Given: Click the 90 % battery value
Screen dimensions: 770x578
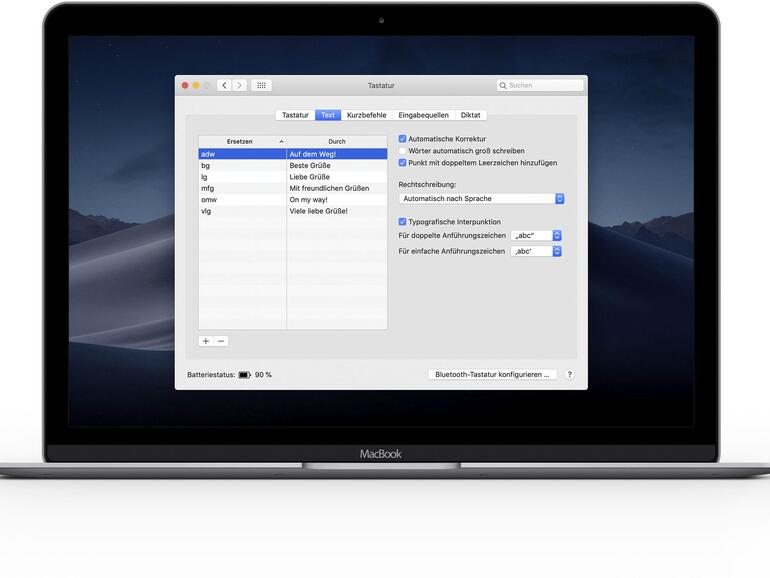Looking at the screenshot, I should pos(263,375).
